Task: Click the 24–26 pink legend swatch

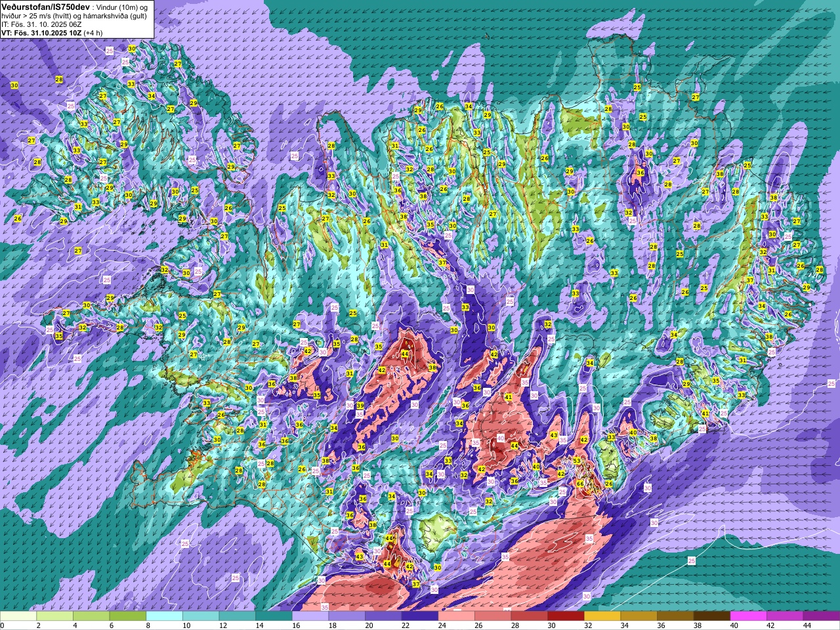Action: (x=456, y=616)
